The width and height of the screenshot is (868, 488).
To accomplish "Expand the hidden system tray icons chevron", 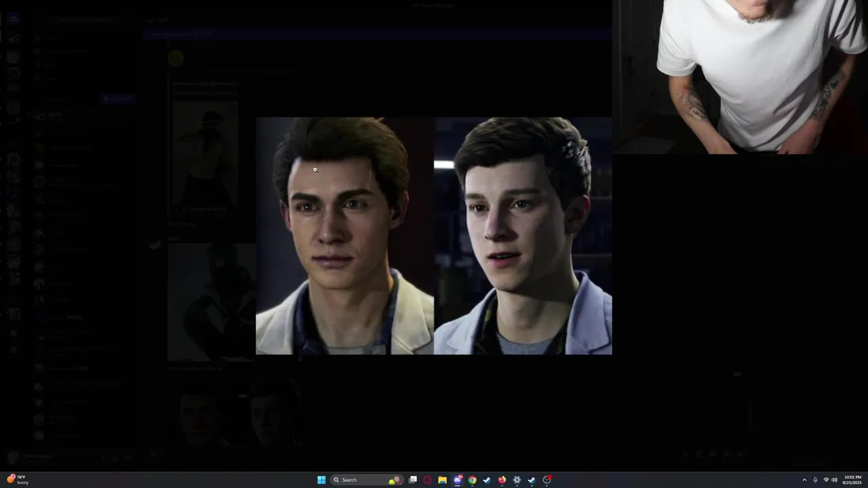I will (x=804, y=480).
